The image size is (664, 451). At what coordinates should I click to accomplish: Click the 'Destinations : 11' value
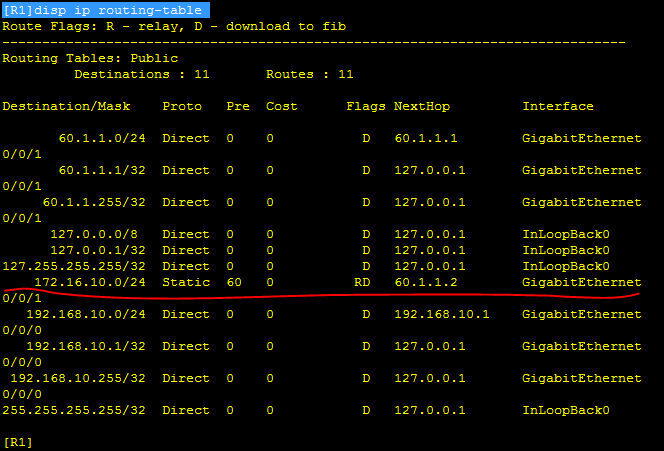pos(142,74)
